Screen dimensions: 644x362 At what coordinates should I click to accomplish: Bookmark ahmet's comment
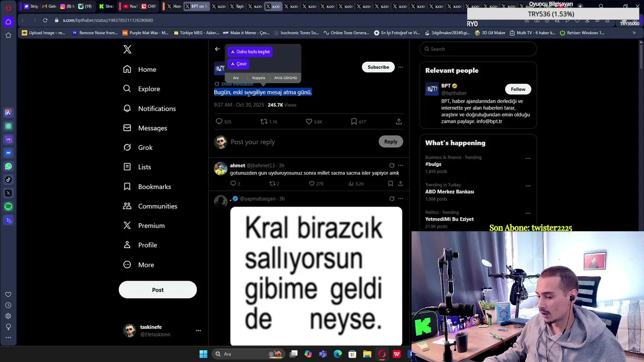tap(390, 184)
